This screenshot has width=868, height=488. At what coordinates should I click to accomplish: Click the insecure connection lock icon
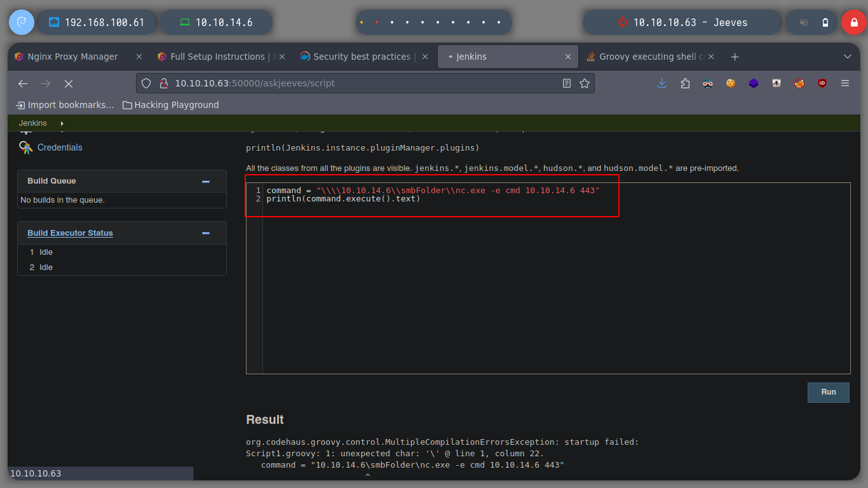pos(163,83)
